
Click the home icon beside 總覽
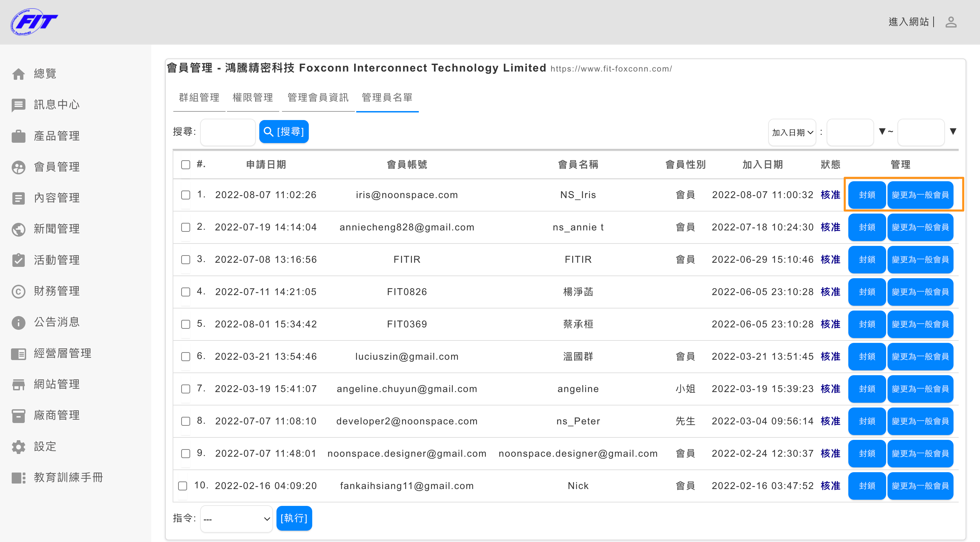18,74
